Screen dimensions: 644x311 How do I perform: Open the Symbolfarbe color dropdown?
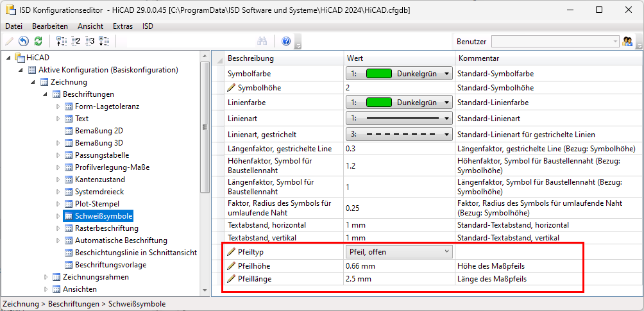click(399, 74)
